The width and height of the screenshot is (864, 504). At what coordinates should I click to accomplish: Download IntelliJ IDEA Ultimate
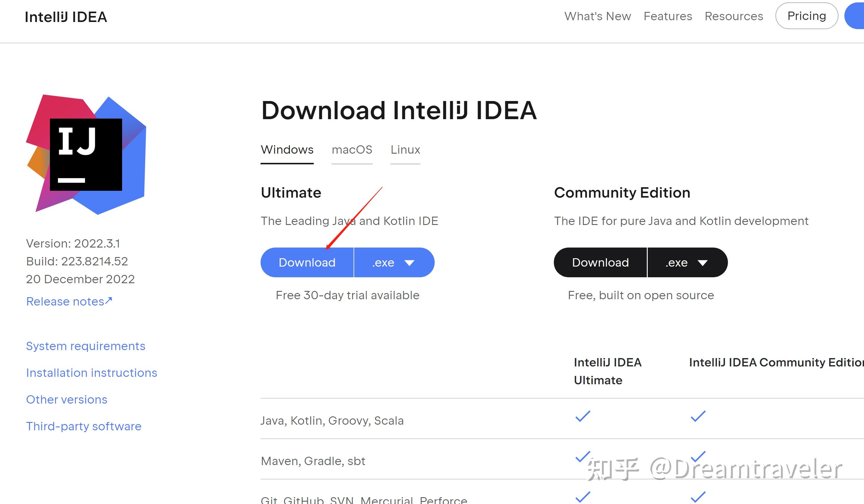click(x=307, y=262)
